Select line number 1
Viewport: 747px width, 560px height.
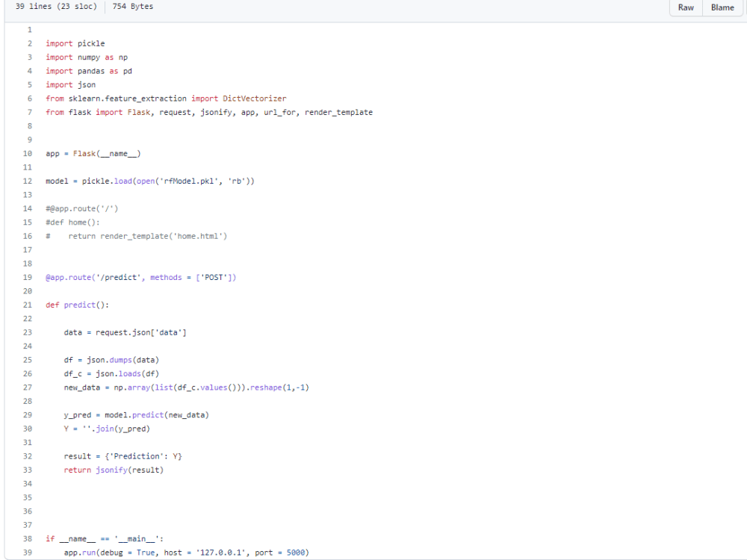[x=29, y=29]
